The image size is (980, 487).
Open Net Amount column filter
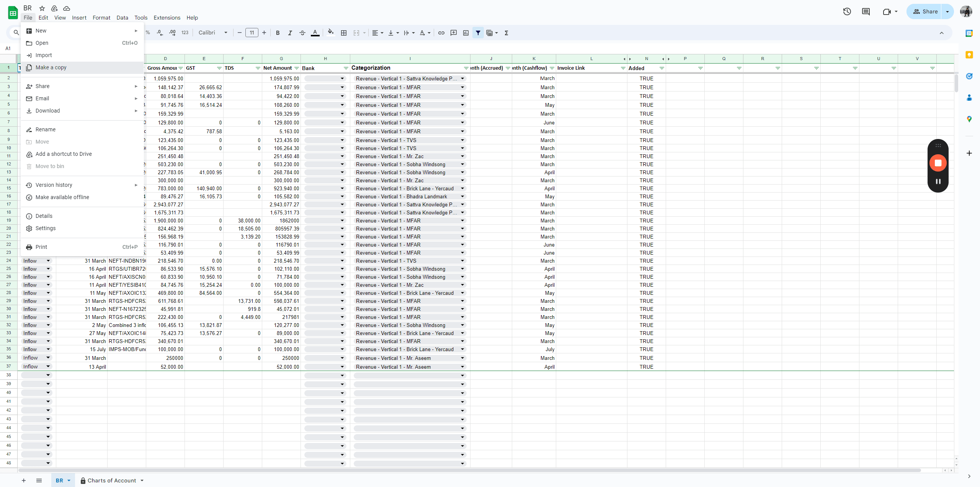pyautogui.click(x=296, y=68)
